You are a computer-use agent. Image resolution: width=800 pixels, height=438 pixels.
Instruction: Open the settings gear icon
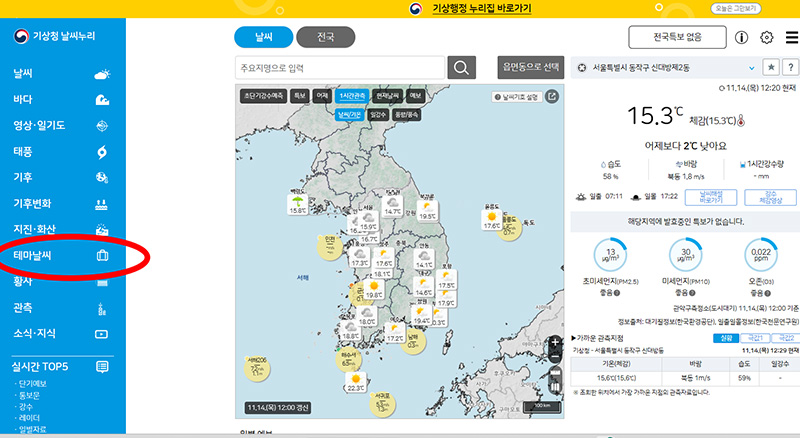click(x=767, y=37)
